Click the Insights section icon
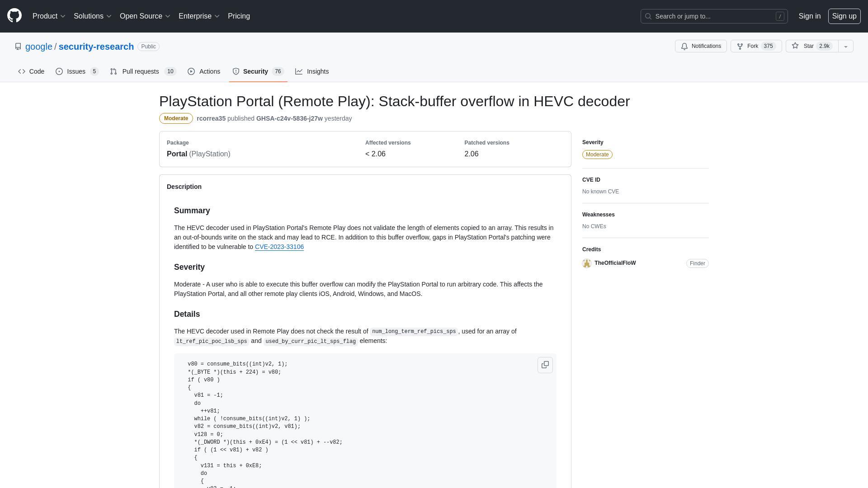868x488 pixels. pyautogui.click(x=299, y=71)
